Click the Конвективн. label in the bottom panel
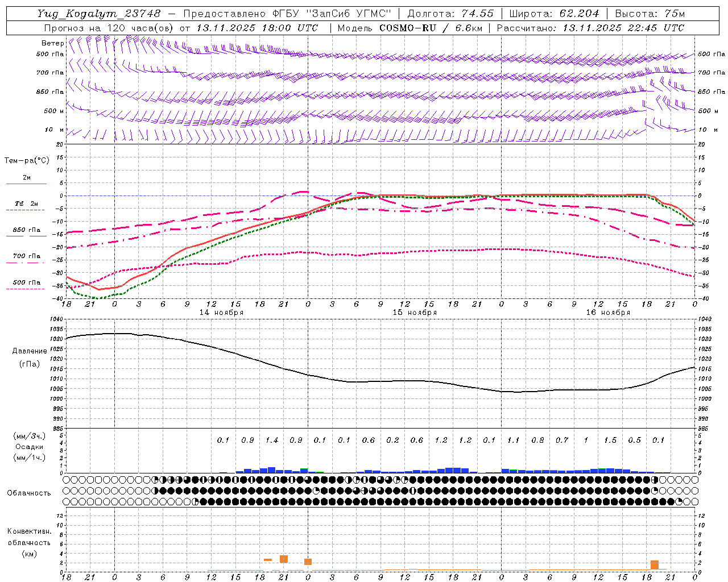Viewport: 728px width, 582px height. 29,531
